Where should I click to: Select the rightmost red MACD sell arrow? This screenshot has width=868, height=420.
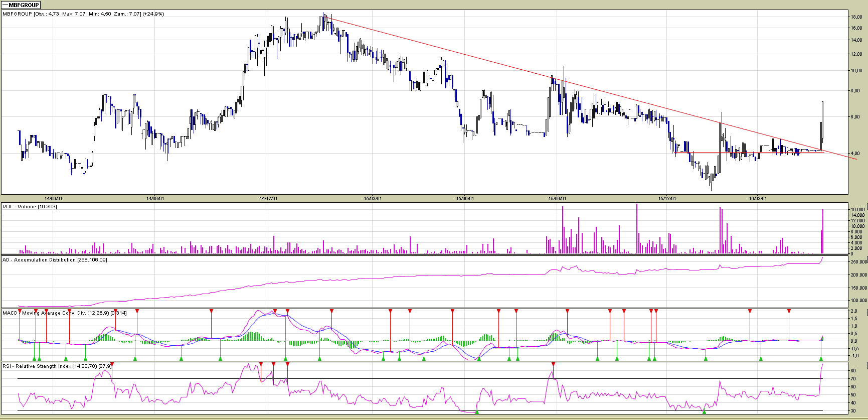tap(789, 312)
